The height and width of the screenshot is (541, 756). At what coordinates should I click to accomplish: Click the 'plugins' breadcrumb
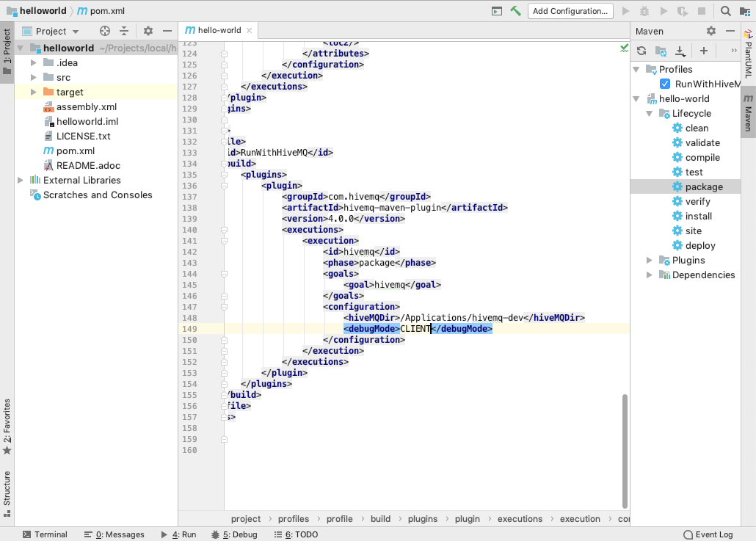point(422,519)
